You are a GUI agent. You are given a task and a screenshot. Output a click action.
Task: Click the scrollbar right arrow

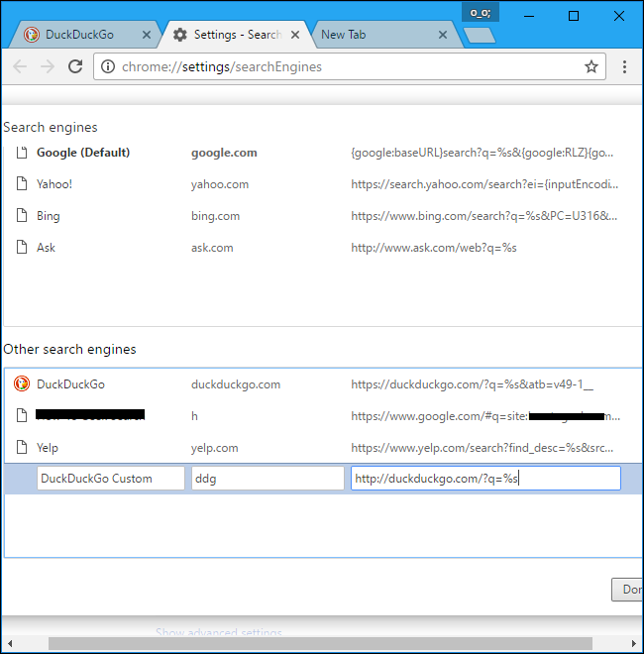point(633,643)
